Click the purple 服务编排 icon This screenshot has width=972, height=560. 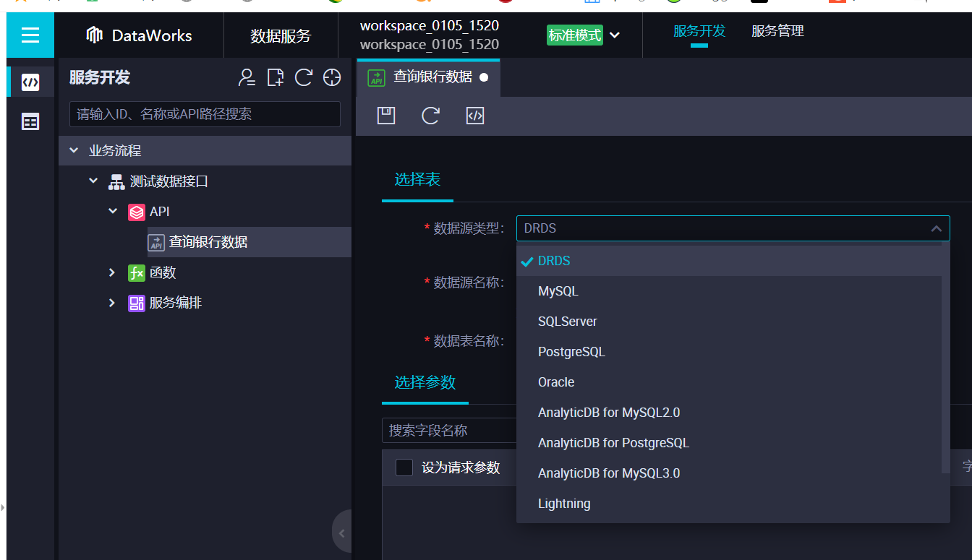(136, 303)
